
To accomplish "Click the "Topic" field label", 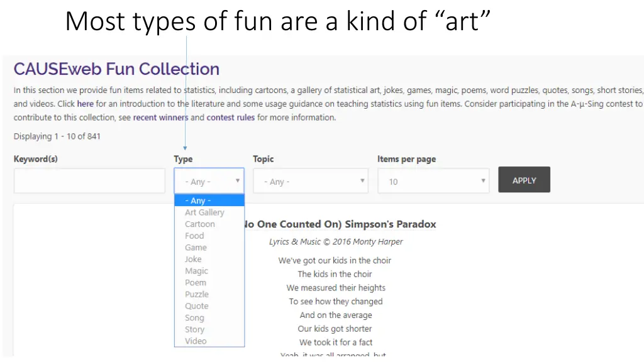I will click(x=264, y=159).
